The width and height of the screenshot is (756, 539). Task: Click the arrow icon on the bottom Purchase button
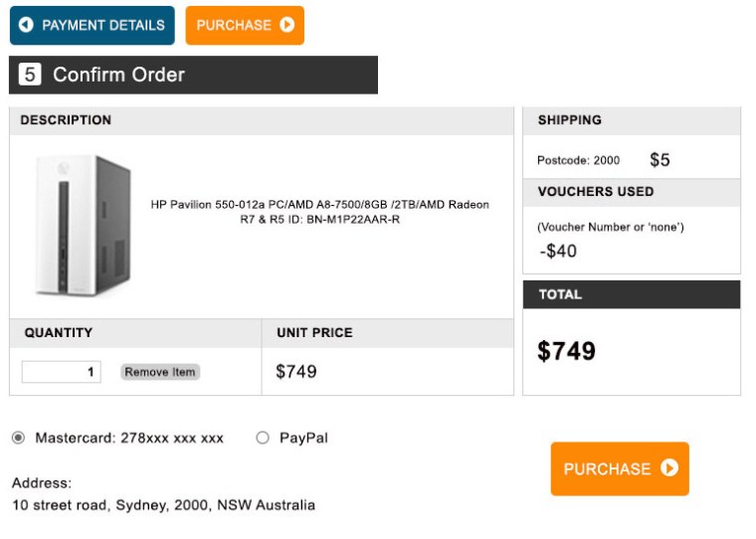(669, 468)
